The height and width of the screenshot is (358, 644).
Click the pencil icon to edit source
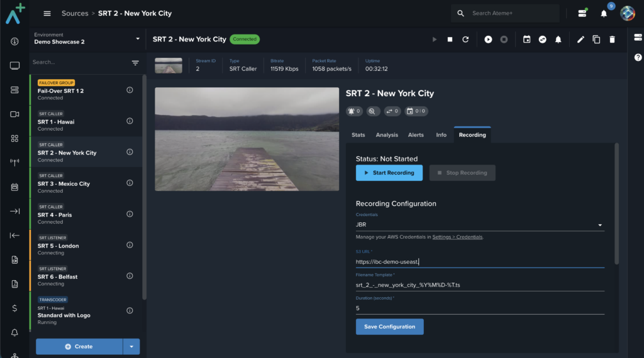click(x=580, y=40)
